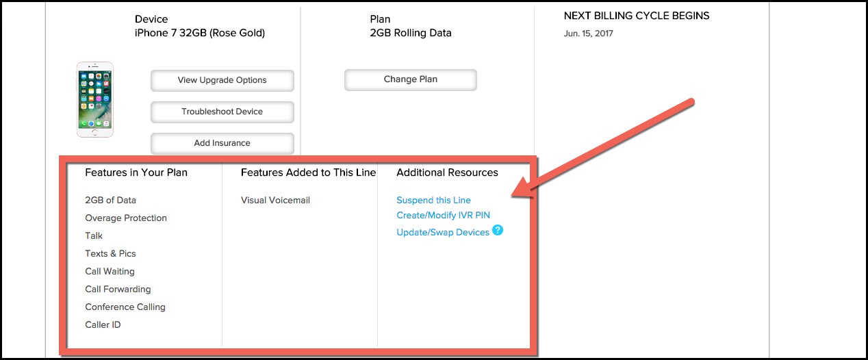Select the Call Waiting feature text
The width and height of the screenshot is (868, 360).
(x=110, y=272)
